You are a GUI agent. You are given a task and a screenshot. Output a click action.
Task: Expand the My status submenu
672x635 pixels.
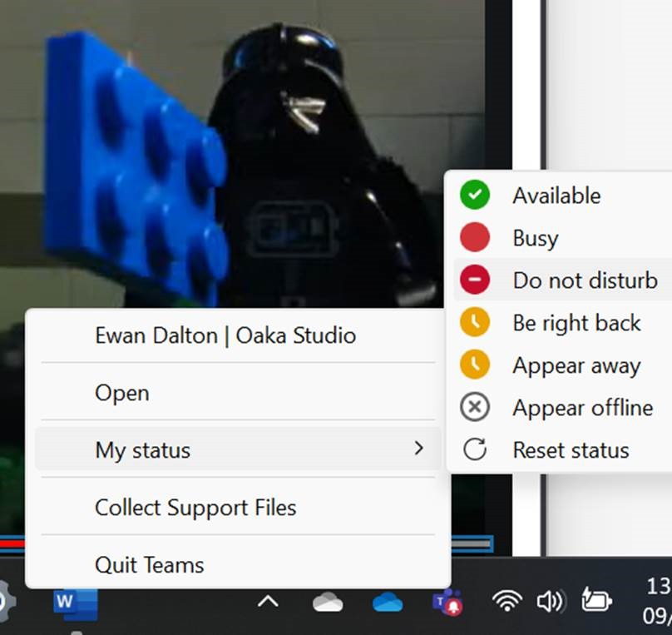coord(238,449)
